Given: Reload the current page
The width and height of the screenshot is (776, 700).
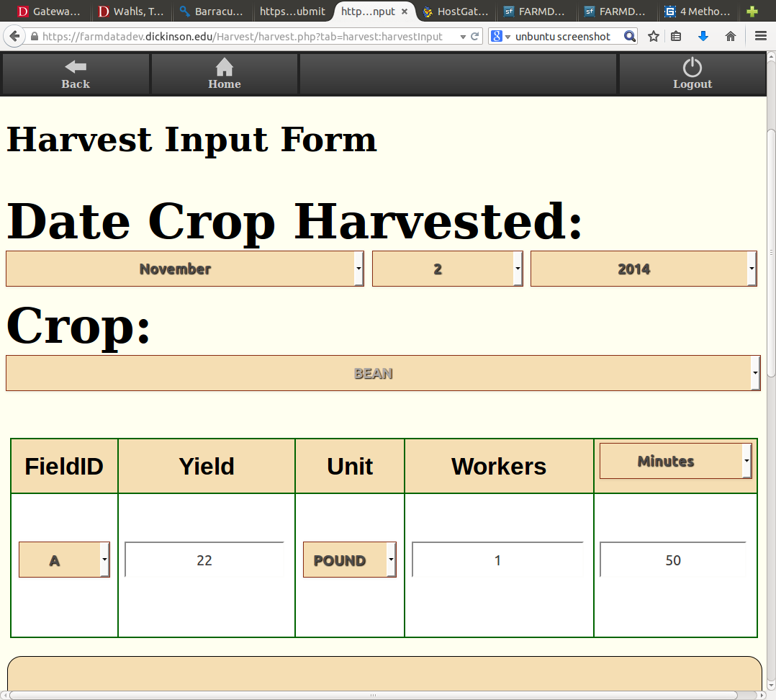Looking at the screenshot, I should [474, 35].
